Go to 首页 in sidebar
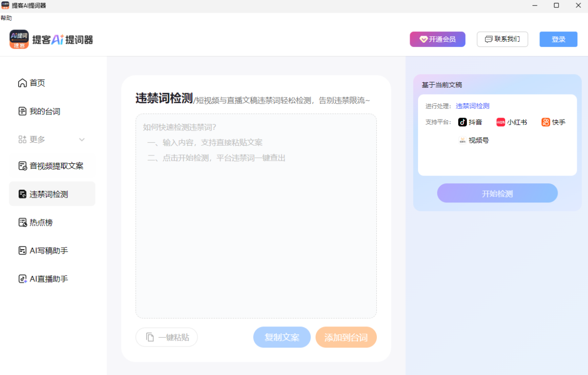Image resolution: width=588 pixels, height=375 pixels. tap(52, 83)
